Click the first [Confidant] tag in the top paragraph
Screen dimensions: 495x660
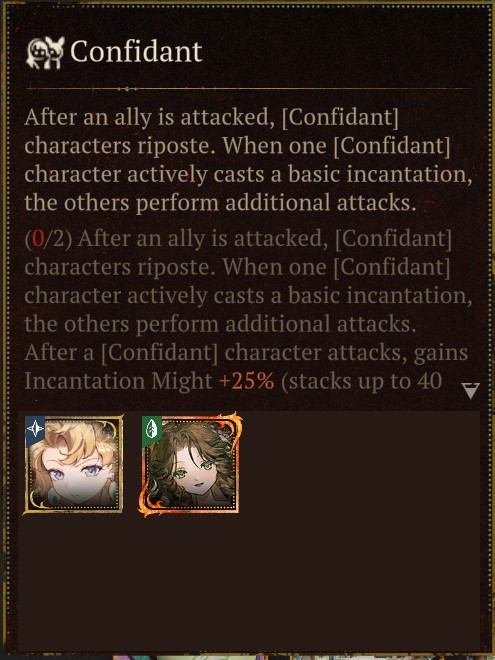[340, 118]
